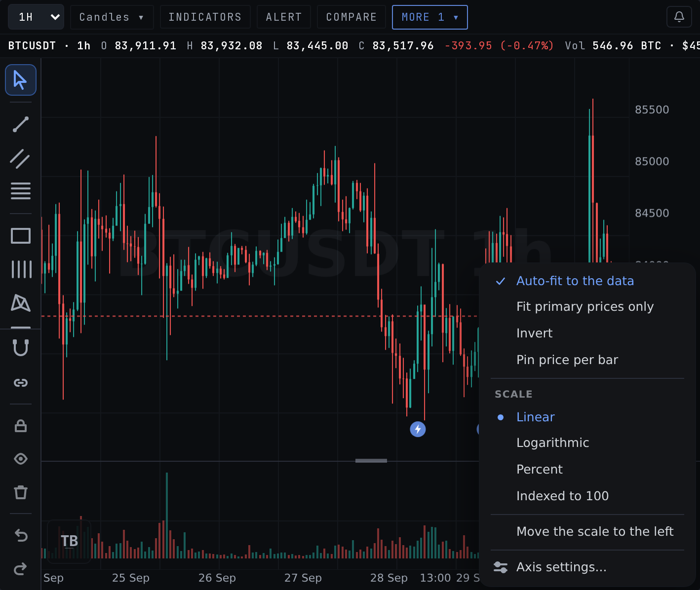
Task: Click the COMPARE button
Action: [351, 17]
